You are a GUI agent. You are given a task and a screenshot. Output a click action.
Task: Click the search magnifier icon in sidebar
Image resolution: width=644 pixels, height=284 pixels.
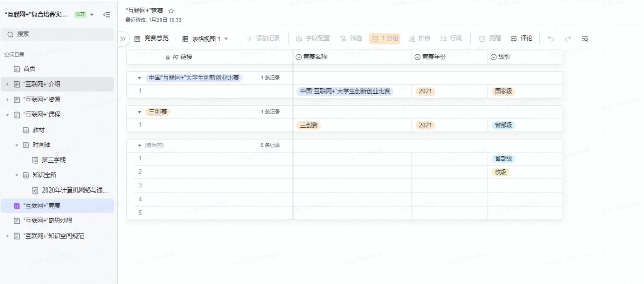(x=10, y=34)
